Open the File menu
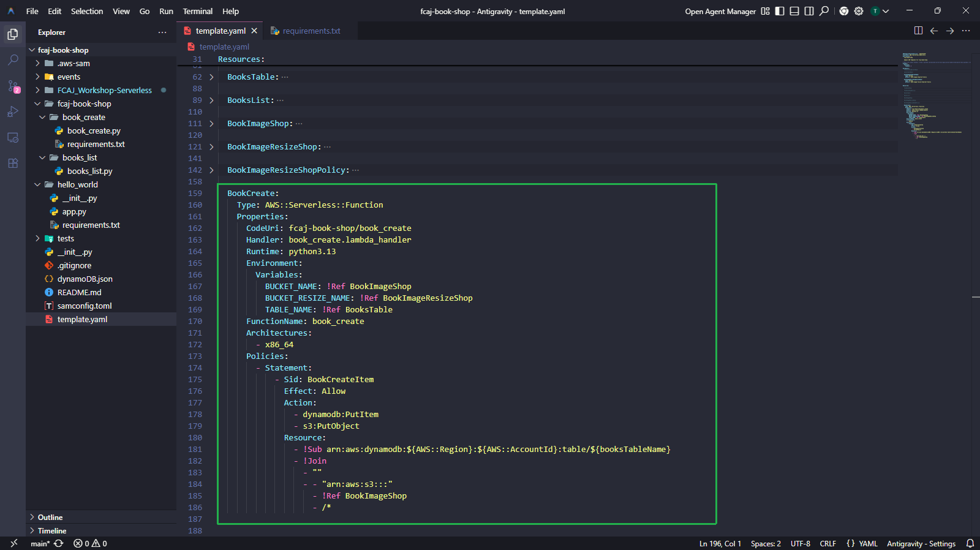Image resolution: width=980 pixels, height=550 pixels. click(x=32, y=11)
